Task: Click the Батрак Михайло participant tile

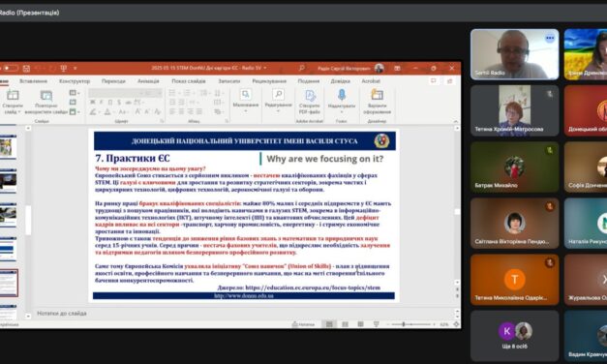Action: coord(514,167)
